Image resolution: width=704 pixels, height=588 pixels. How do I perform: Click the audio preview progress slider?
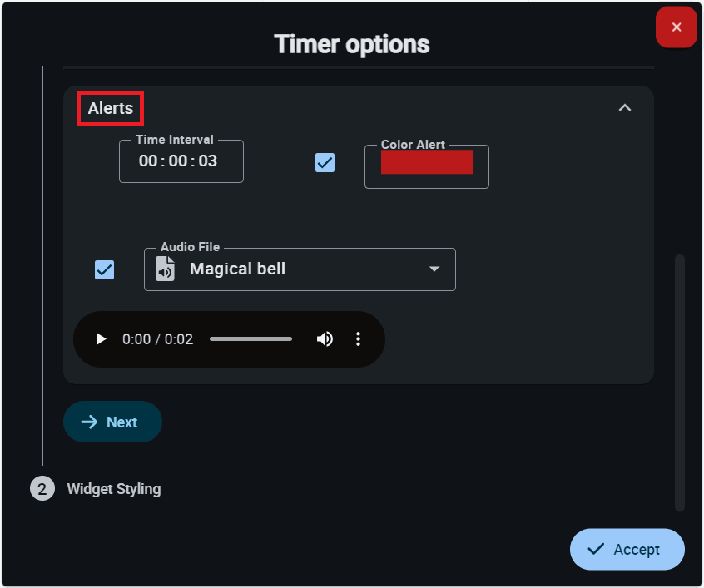tap(250, 339)
